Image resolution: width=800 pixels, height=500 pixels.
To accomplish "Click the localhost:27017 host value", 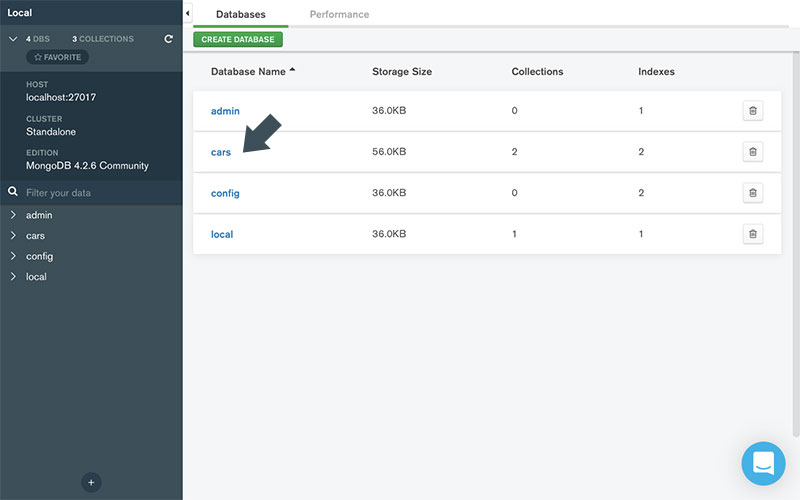I will pyautogui.click(x=61, y=97).
